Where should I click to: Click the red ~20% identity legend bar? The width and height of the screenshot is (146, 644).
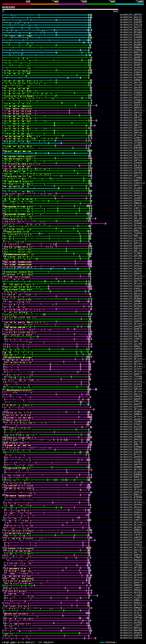16,4
